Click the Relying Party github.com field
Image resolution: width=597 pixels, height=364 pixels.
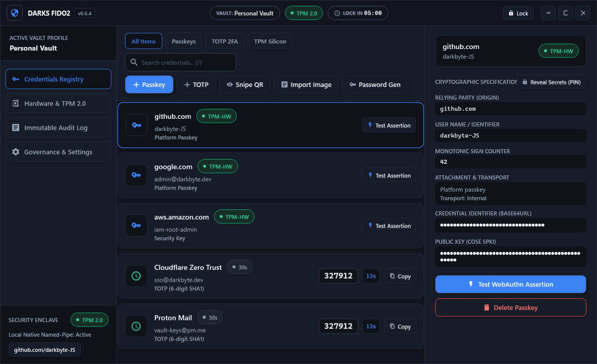tap(510, 109)
